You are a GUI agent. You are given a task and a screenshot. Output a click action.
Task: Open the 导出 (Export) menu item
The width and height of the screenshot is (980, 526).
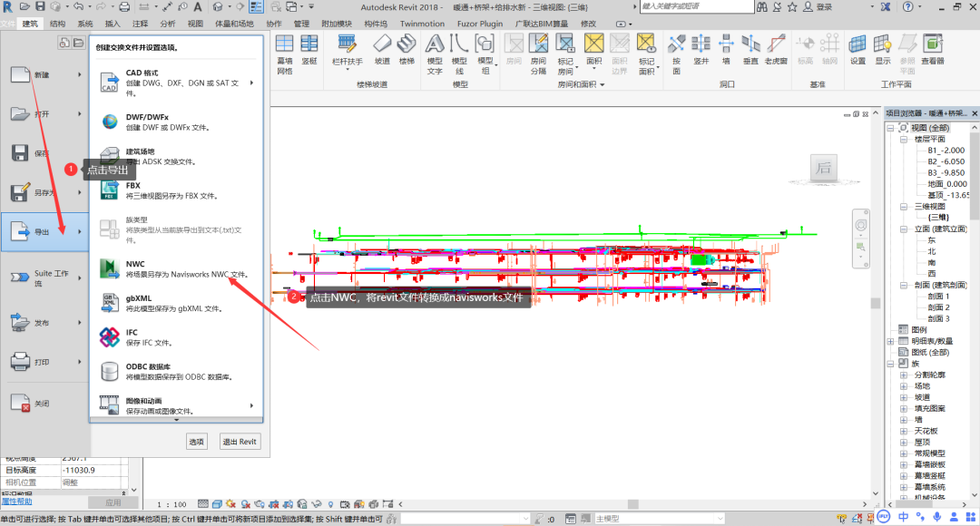45,232
